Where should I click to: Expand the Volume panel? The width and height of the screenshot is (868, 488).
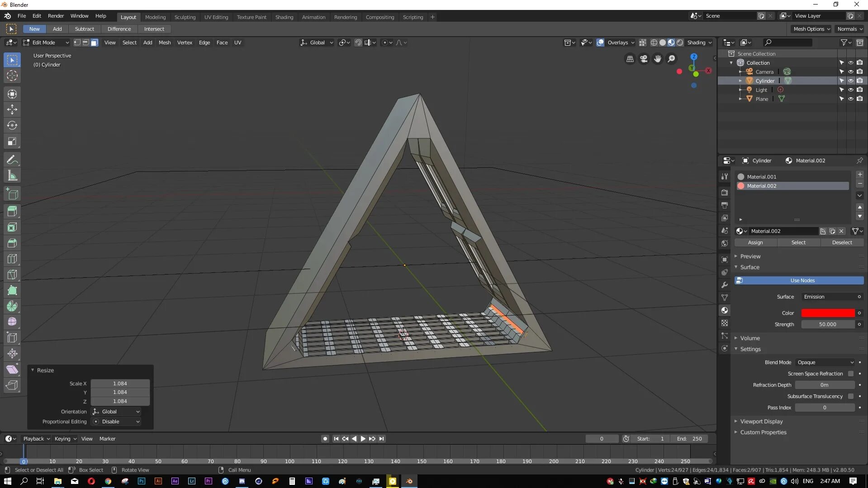[750, 338]
